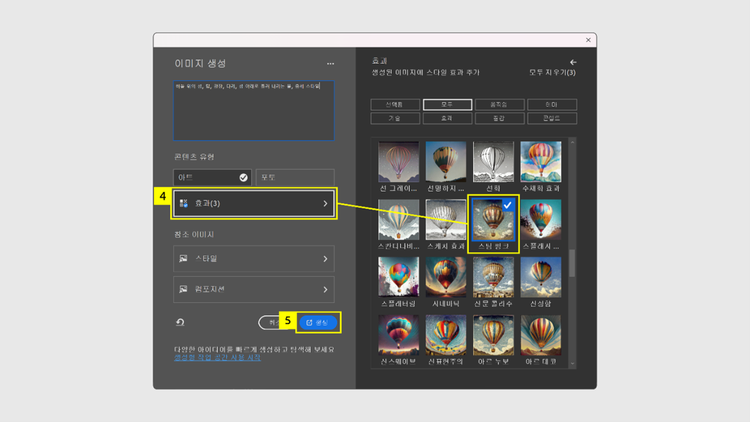Select the 시네마틱 effect thumbnail
The image size is (750, 422).
[x=446, y=277]
